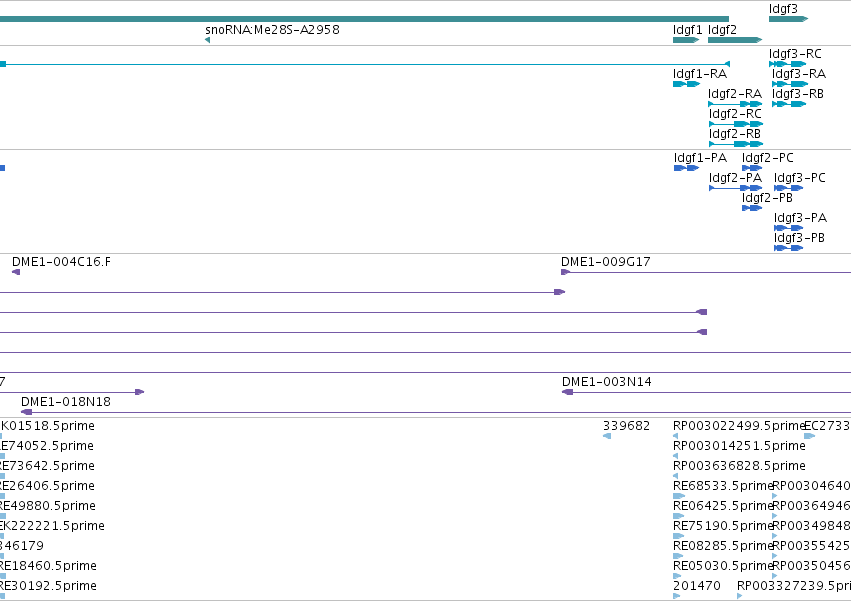851x601 pixels.
Task: Select the E74052.5prime EST label
Action: [47, 446]
